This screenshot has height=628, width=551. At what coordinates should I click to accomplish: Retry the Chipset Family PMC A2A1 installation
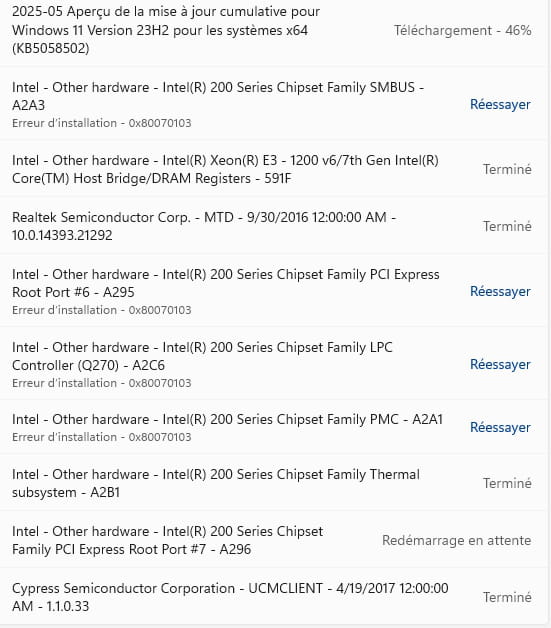(x=500, y=427)
